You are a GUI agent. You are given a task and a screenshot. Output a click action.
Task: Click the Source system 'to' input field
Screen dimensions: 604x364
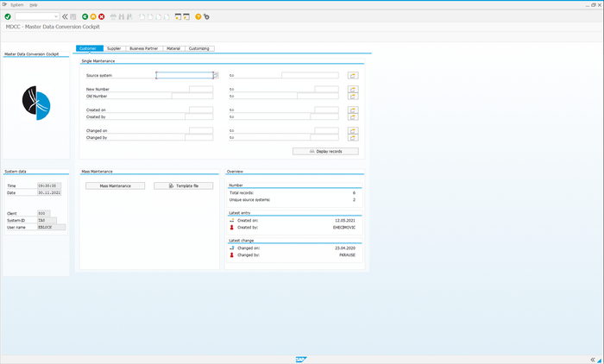[310, 76]
